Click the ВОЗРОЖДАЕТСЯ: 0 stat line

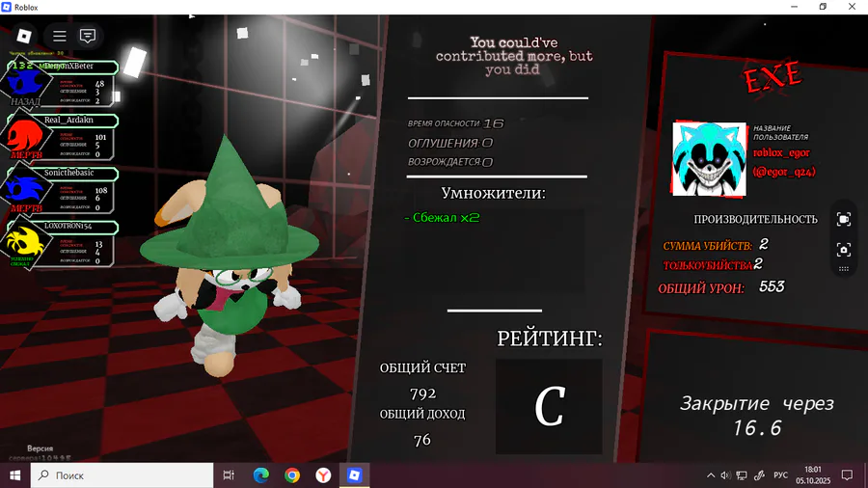pos(450,162)
